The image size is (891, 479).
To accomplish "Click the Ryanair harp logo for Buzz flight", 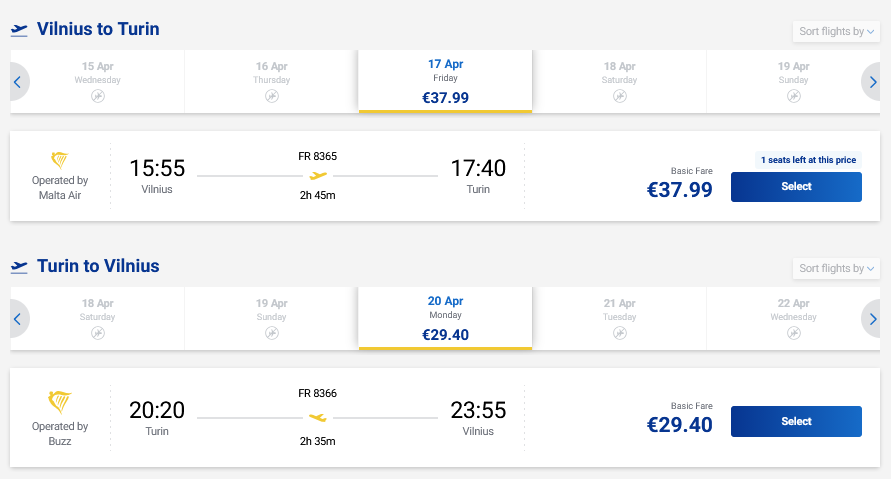I will coord(60,402).
